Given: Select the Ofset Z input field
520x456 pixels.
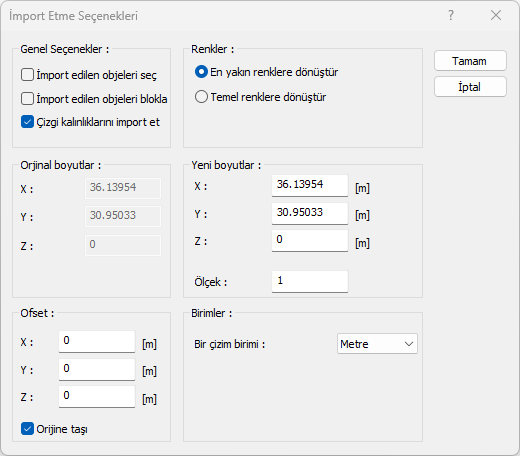Looking at the screenshot, I should [x=97, y=396].
